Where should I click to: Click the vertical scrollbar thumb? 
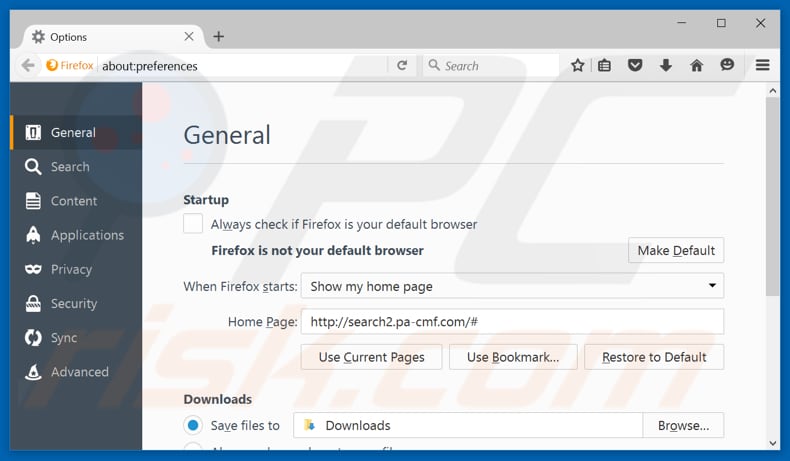(772, 196)
